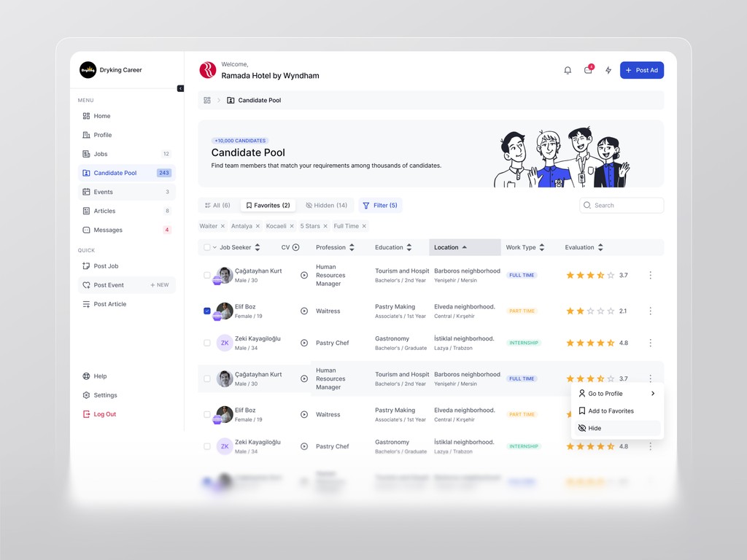Open the three-dot menu on Zeki Kayagiloğlu's row

650,342
